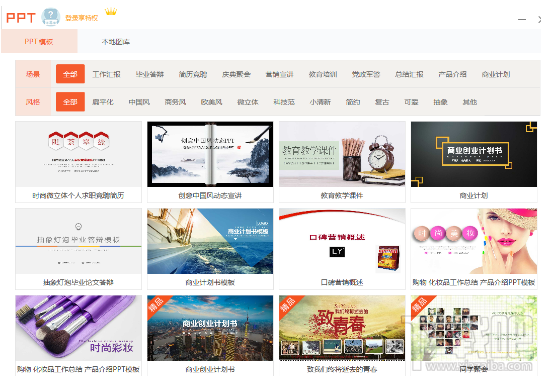This screenshot has width=541, height=376.
Task: Open the 教育教学课件 template with alarm clock
Action: coord(342,154)
